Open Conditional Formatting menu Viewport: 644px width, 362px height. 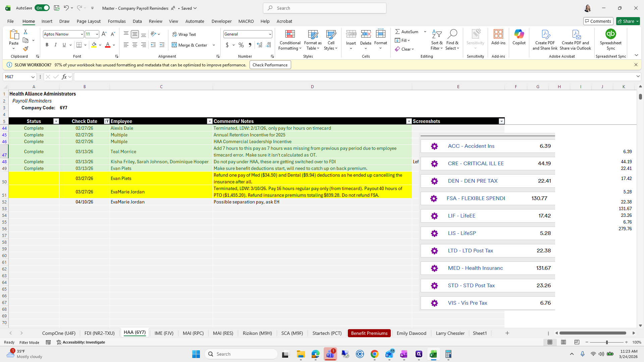click(x=290, y=40)
